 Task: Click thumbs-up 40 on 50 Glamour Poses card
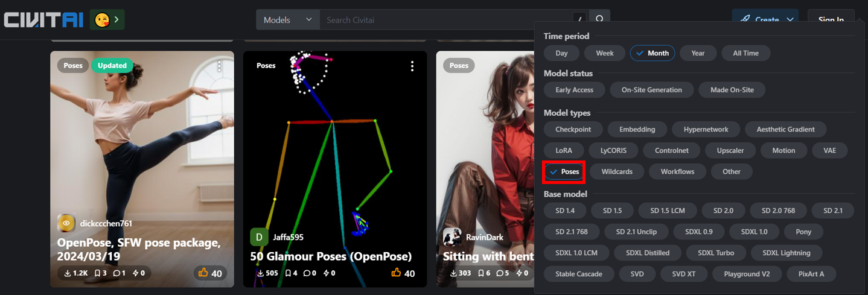click(x=403, y=273)
